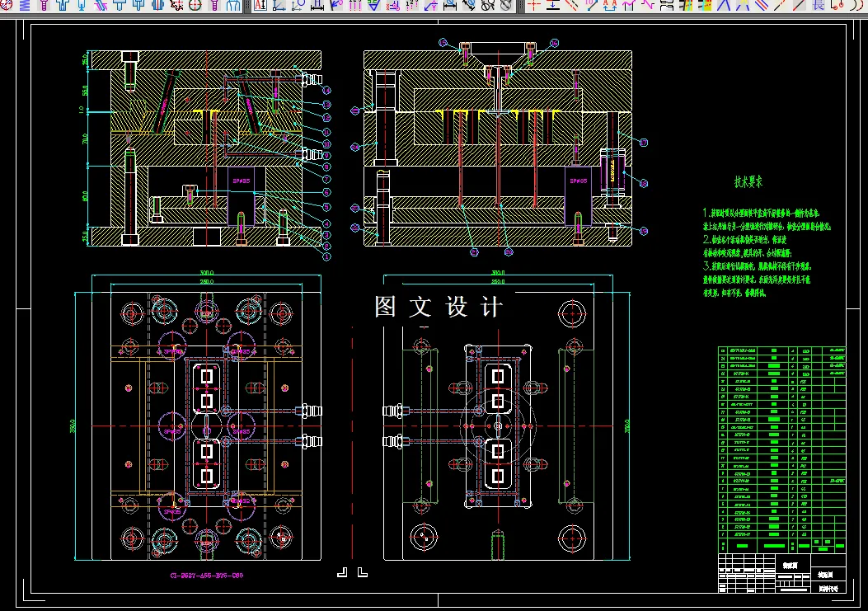Click the blue '長' character icon
This screenshot has width=868, height=611.
[x=819, y=5]
